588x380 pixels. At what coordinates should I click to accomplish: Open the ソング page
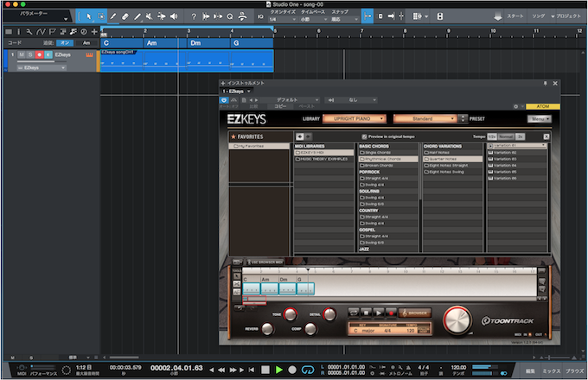(538, 16)
